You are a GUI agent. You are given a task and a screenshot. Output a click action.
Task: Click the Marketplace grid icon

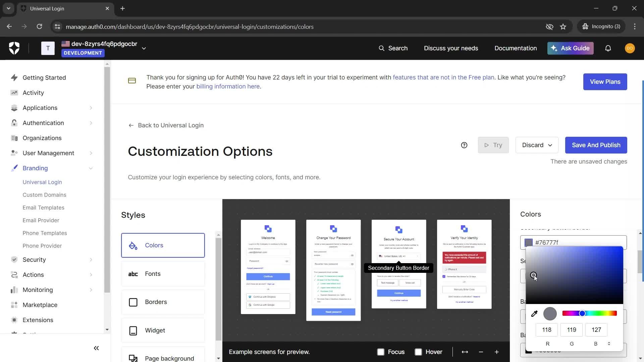14,305
